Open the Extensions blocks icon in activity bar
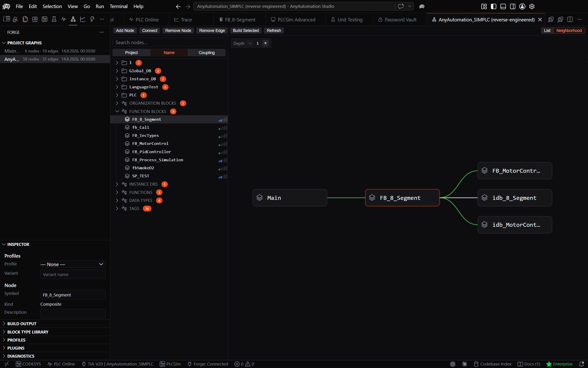The height and width of the screenshot is (368, 588). point(35,19)
